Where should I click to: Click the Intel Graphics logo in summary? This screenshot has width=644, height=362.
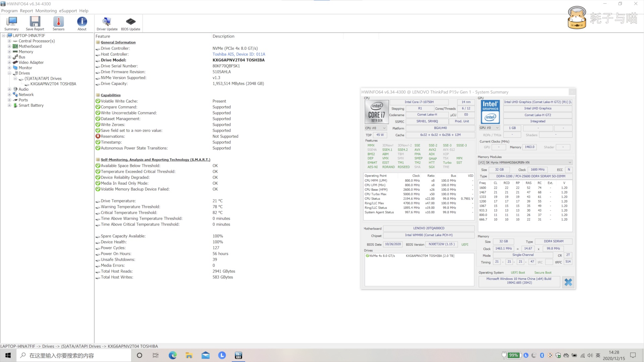coord(490,112)
